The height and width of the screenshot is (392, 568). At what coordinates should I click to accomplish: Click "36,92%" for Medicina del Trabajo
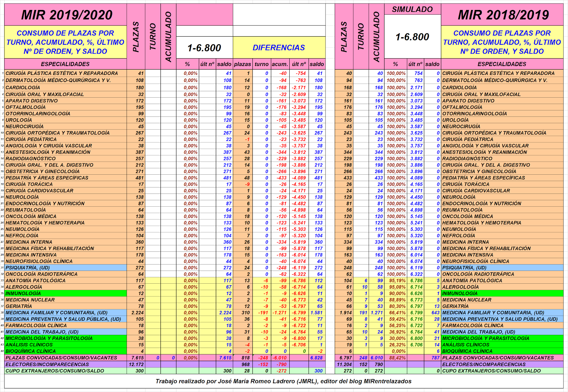click(x=396, y=332)
